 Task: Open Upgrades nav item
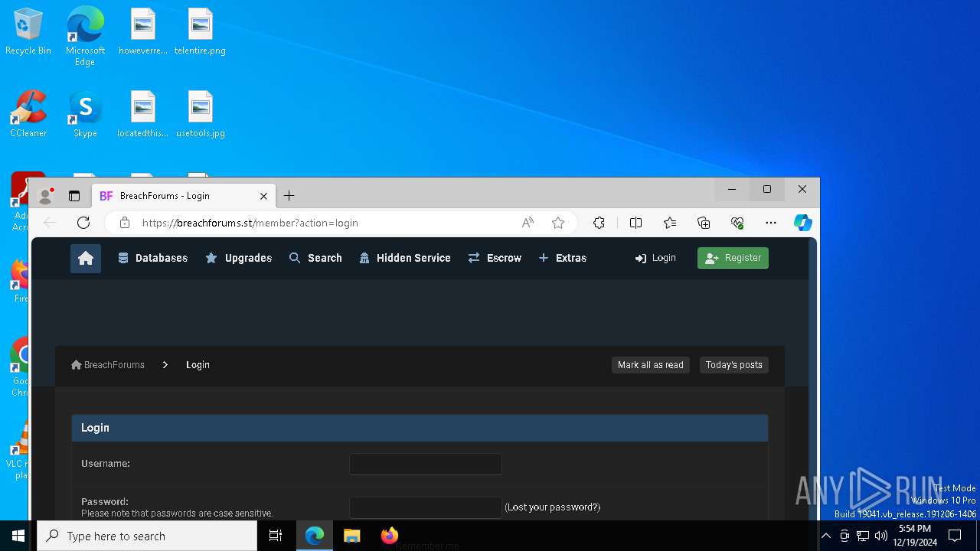click(x=238, y=258)
